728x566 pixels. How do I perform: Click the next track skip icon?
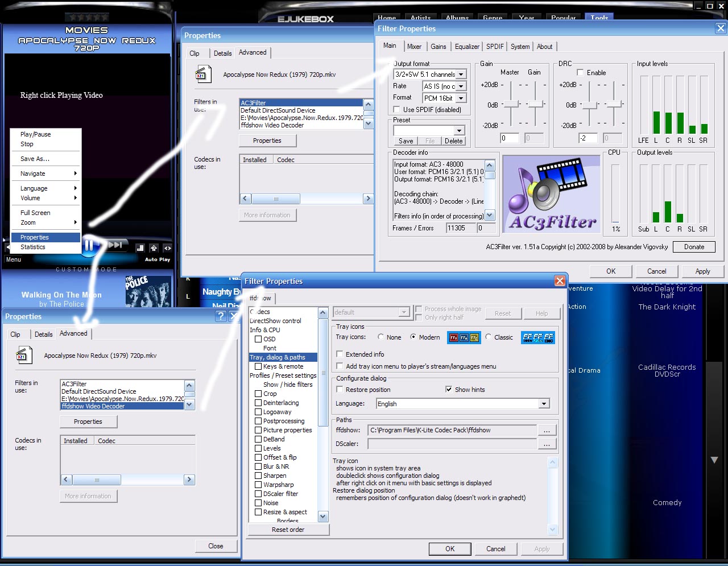click(x=117, y=245)
